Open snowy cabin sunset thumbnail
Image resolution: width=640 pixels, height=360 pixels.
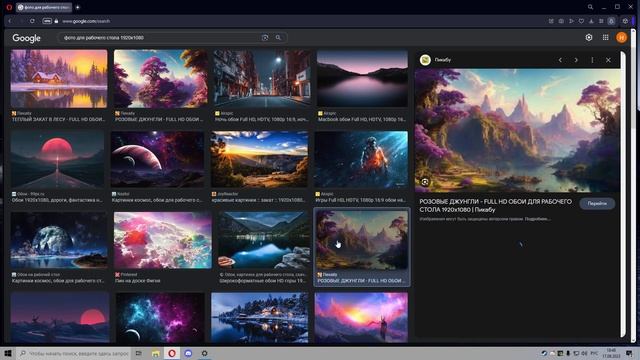coord(59,79)
